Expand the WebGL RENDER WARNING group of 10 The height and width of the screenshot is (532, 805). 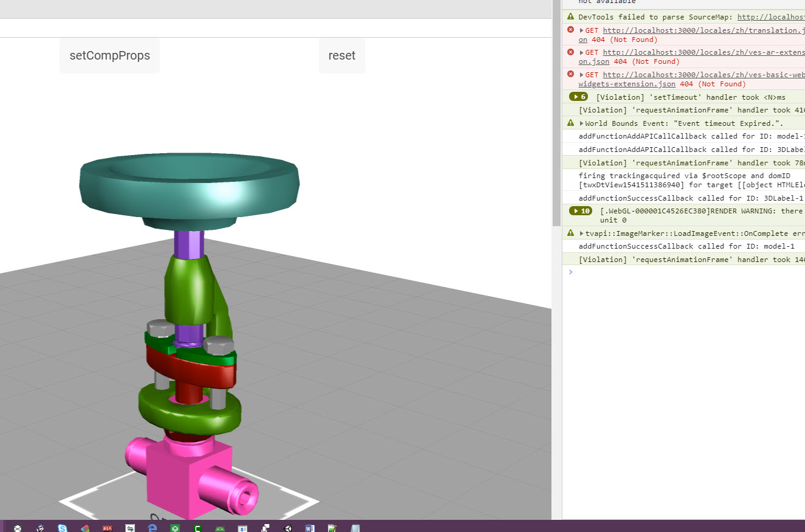click(x=580, y=210)
